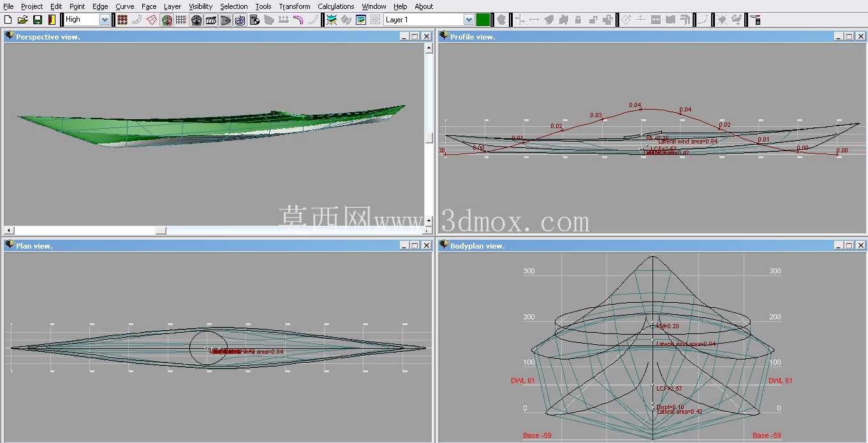Screen dimensions: 868x443
Task: Toggle buttocks display in the toolbar
Action: coord(211,20)
